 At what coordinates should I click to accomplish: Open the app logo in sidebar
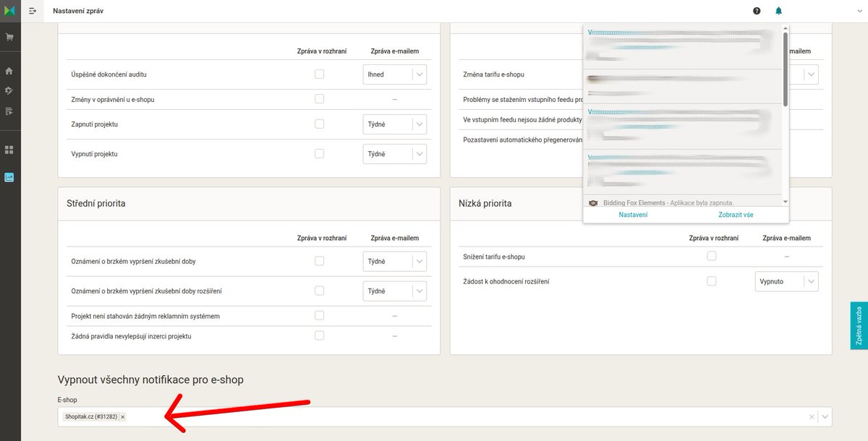click(9, 11)
